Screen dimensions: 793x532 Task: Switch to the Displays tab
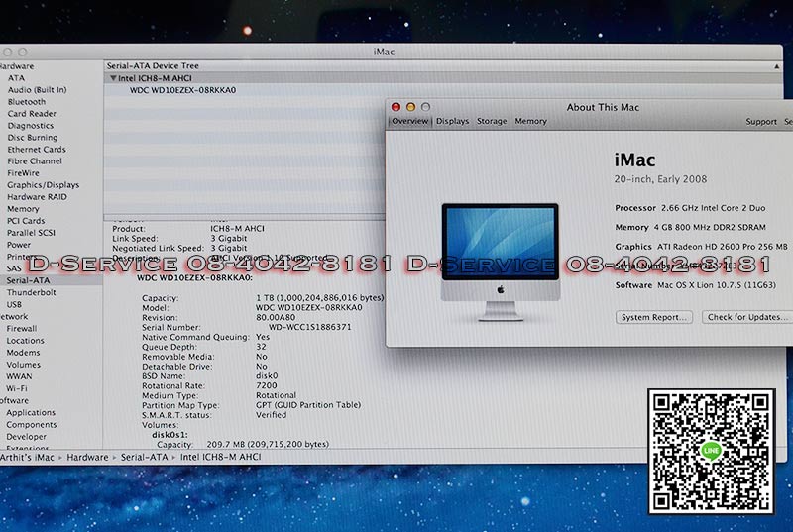453,121
